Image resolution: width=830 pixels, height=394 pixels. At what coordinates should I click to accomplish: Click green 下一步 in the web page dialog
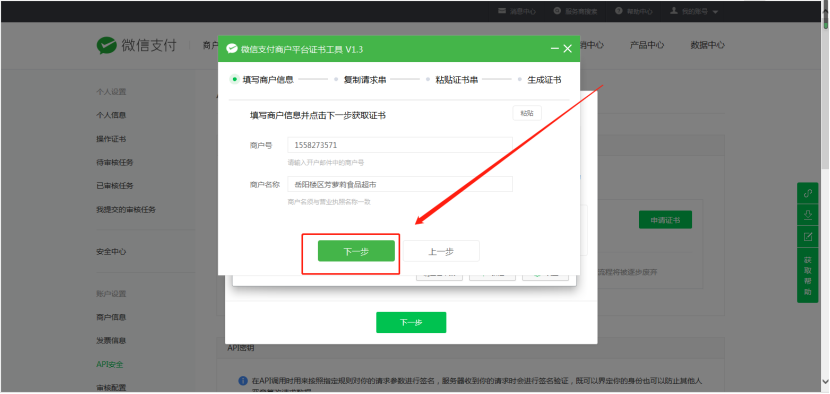pos(411,323)
